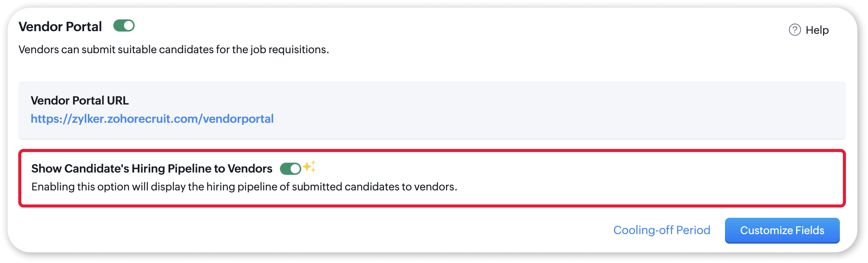Disable Show Candidate's Hiring Pipeline toggle
Screen dimensions: 868x263
[290, 168]
